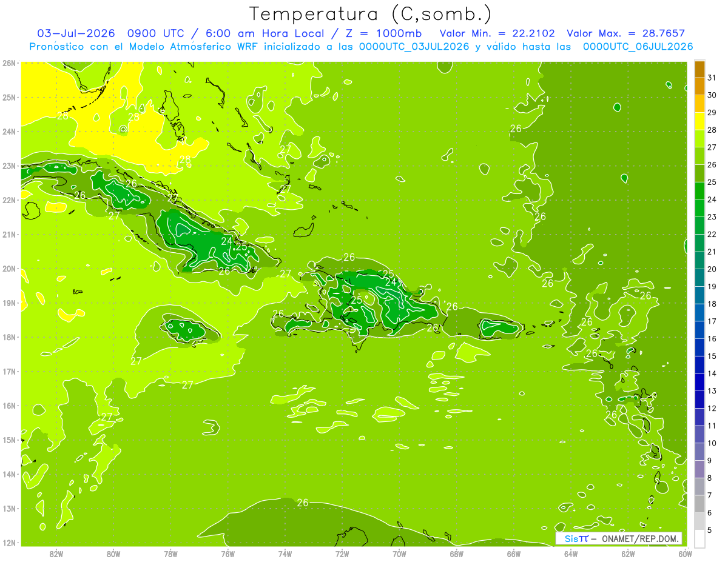Image resolution: width=728 pixels, height=562 pixels.
Task: Click the "12N" latitude label
Action: [x=8, y=543]
